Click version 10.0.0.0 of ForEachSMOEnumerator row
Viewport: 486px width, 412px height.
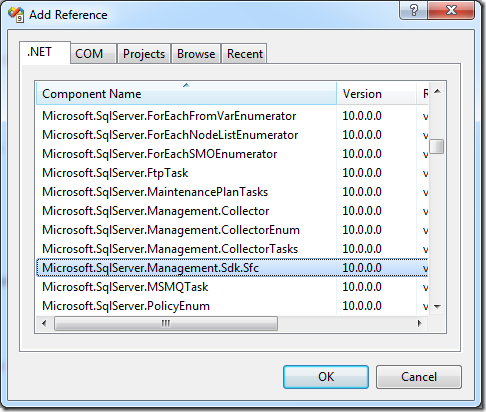(362, 154)
